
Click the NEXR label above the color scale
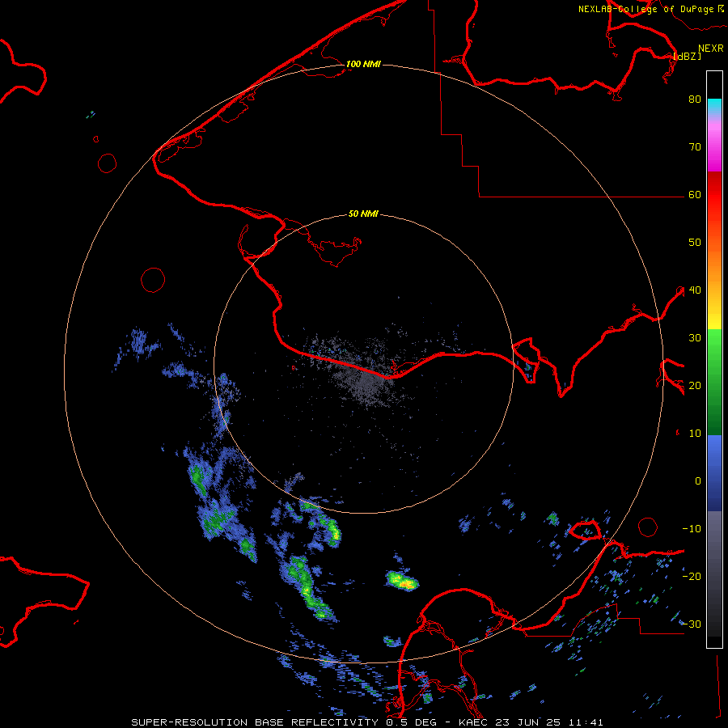pos(710,49)
